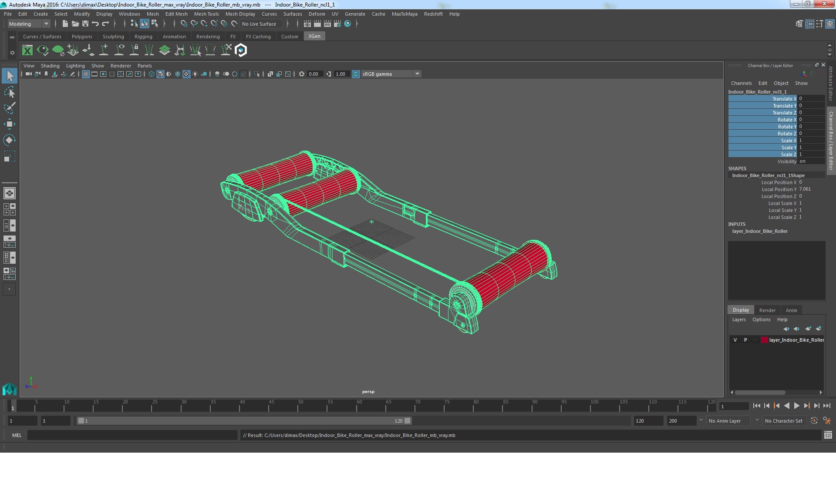
Task: Activate the Rotate tool in the toolbox
Action: click(9, 140)
